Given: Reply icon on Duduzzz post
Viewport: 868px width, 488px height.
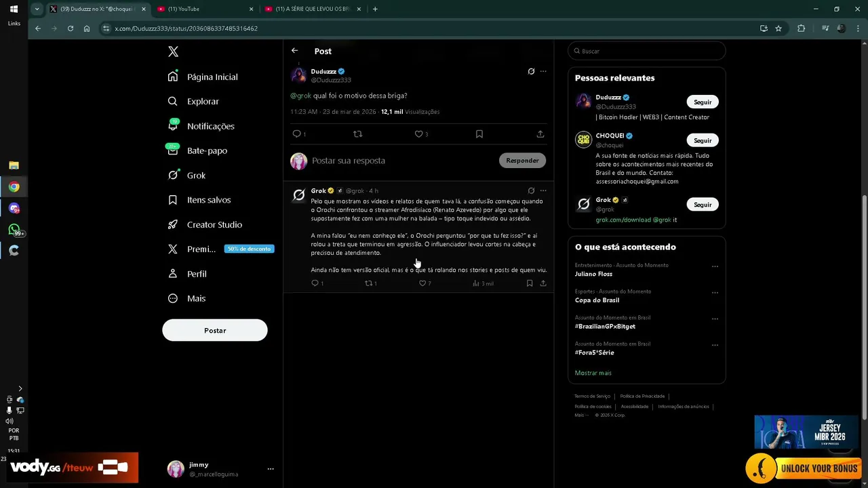Looking at the screenshot, I should click(x=296, y=134).
